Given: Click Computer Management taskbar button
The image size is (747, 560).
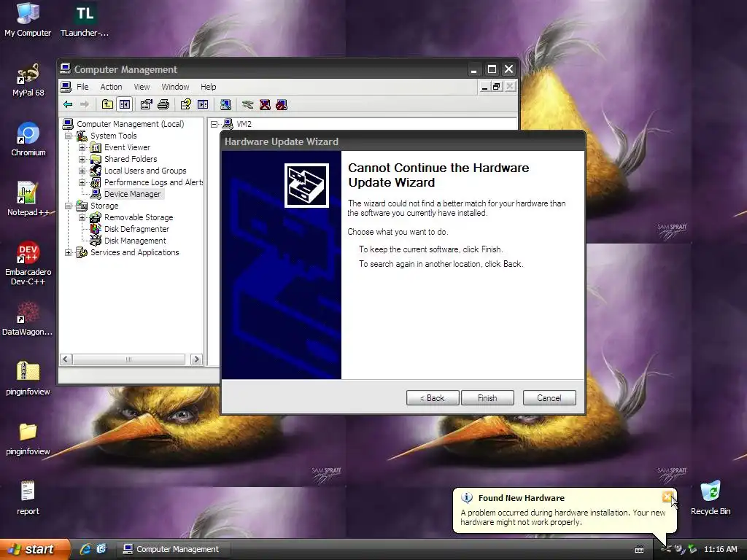Looking at the screenshot, I should click(174, 549).
